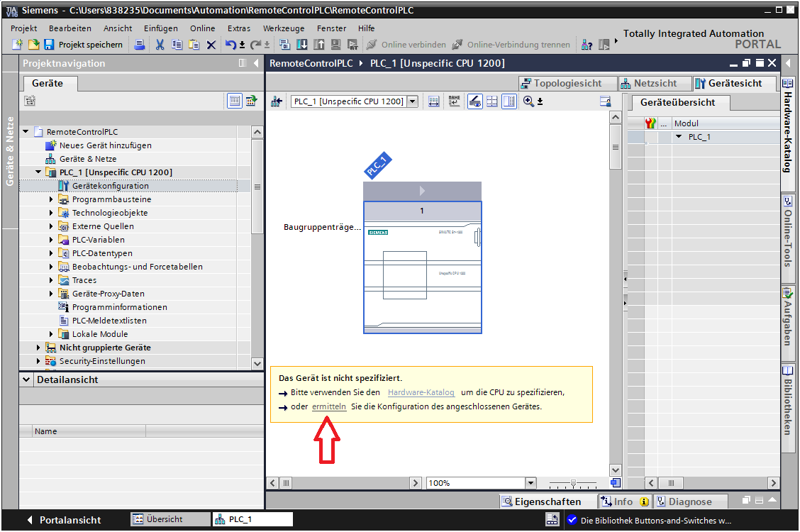Click the Start runtime RT icon

(352, 45)
